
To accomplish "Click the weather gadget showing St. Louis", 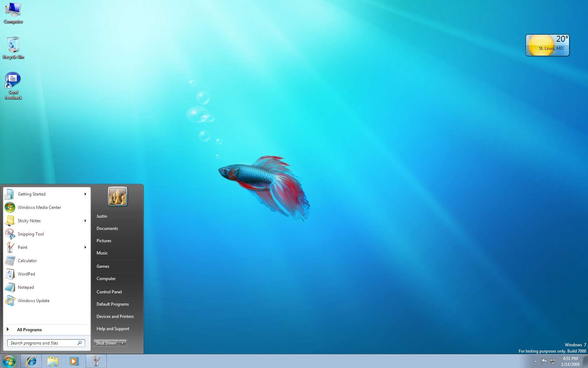I will pyautogui.click(x=547, y=45).
